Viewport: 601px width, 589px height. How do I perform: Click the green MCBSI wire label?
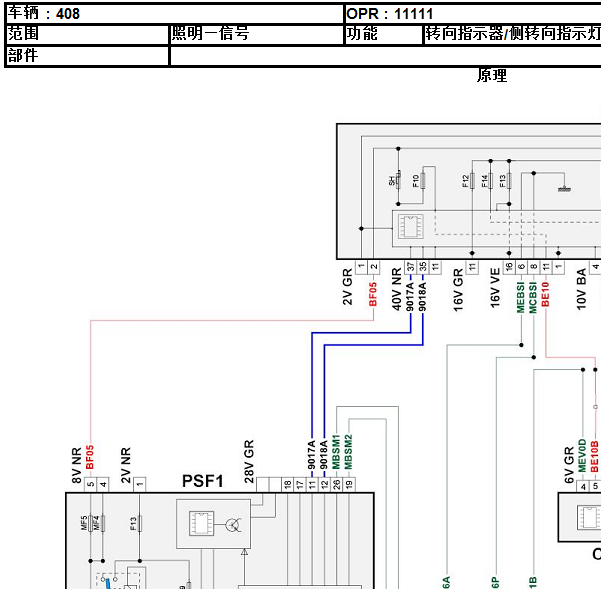(x=533, y=298)
